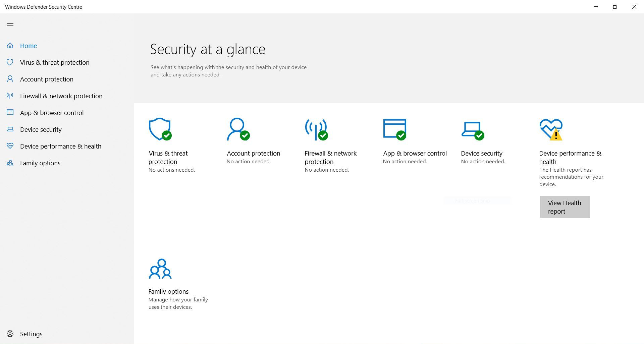
Task: Click the Settings gear icon
Action: 10,334
